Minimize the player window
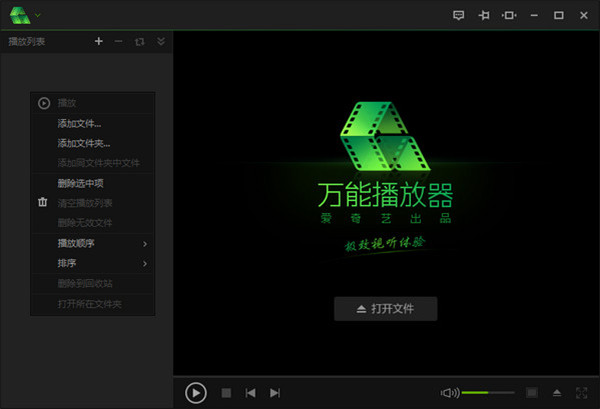 [x=534, y=15]
